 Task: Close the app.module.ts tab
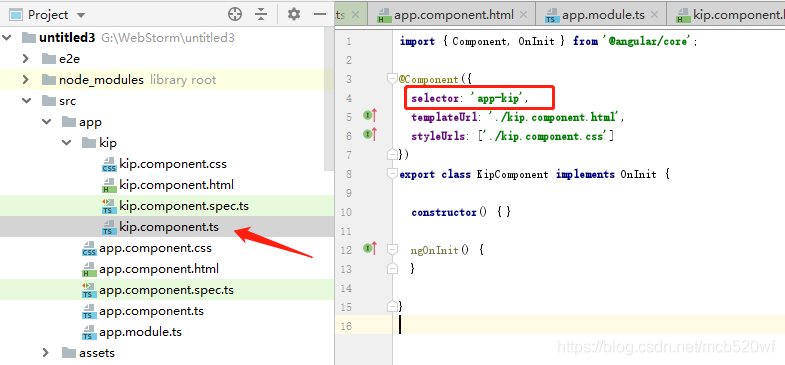[x=654, y=15]
